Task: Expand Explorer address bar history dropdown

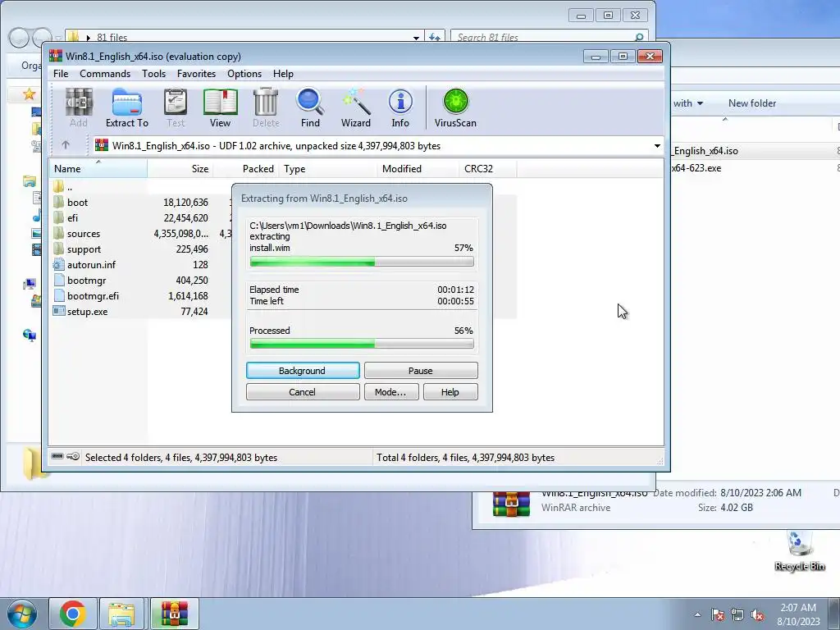Action: [416, 38]
